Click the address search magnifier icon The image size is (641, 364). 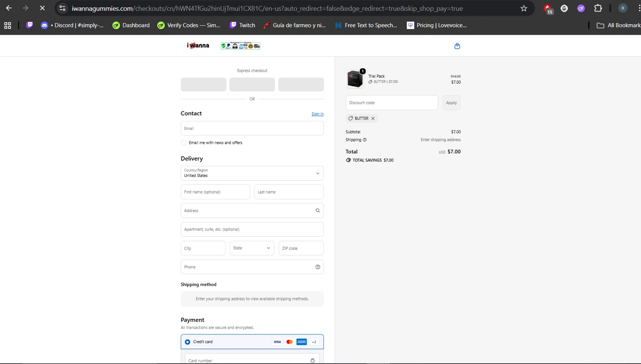pyautogui.click(x=318, y=211)
